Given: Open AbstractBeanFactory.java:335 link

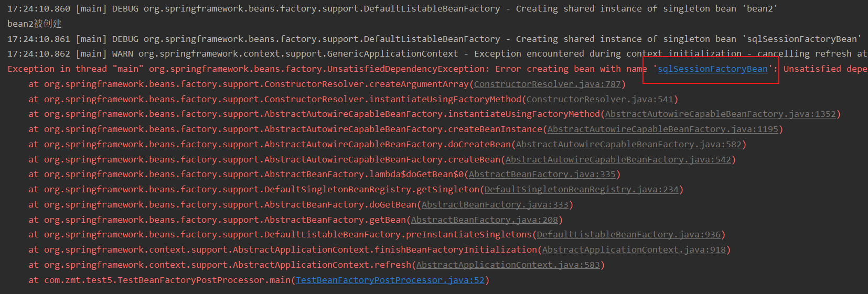Looking at the screenshot, I should point(542,175).
